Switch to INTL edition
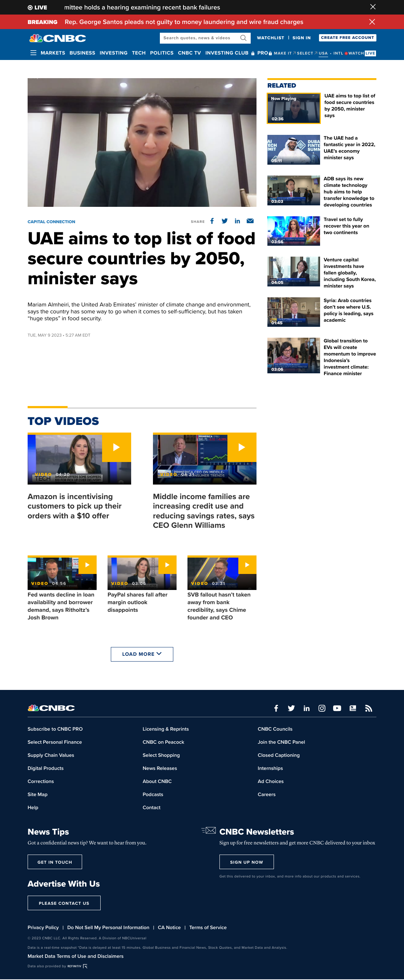 (338, 53)
